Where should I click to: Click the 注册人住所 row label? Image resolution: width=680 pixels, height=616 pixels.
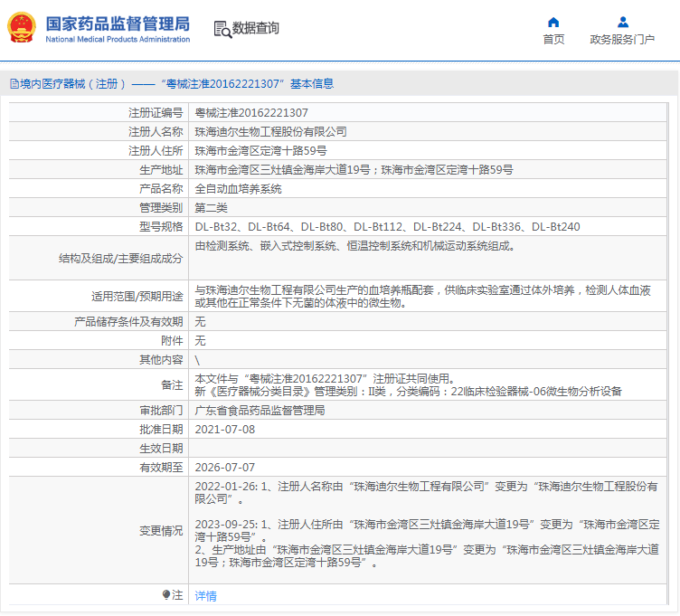click(x=156, y=151)
